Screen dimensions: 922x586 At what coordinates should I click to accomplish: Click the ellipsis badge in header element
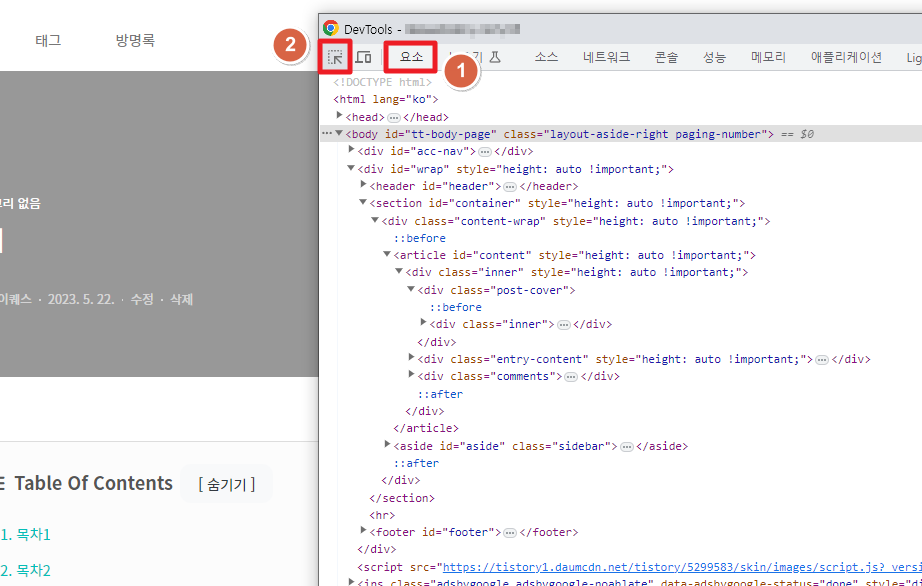tap(510, 187)
